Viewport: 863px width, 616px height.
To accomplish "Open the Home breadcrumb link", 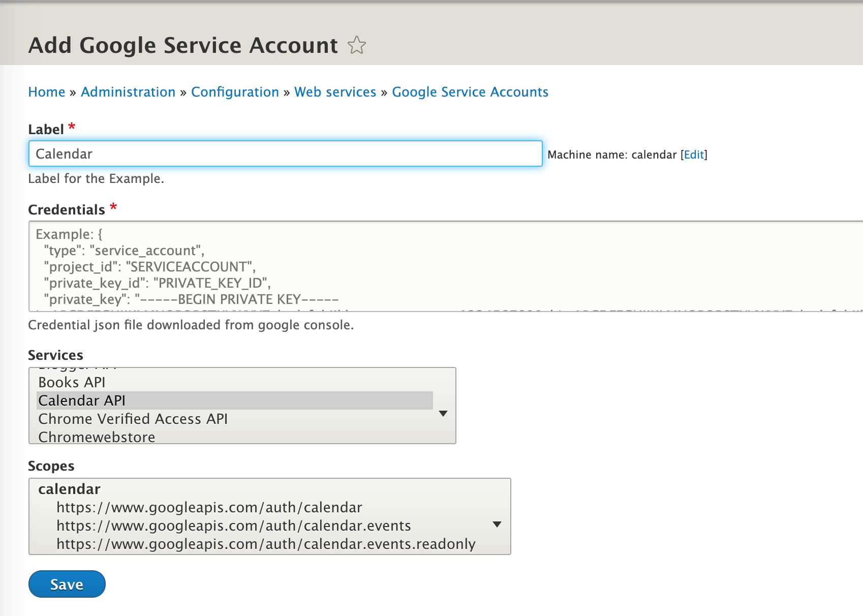I will pyautogui.click(x=47, y=92).
